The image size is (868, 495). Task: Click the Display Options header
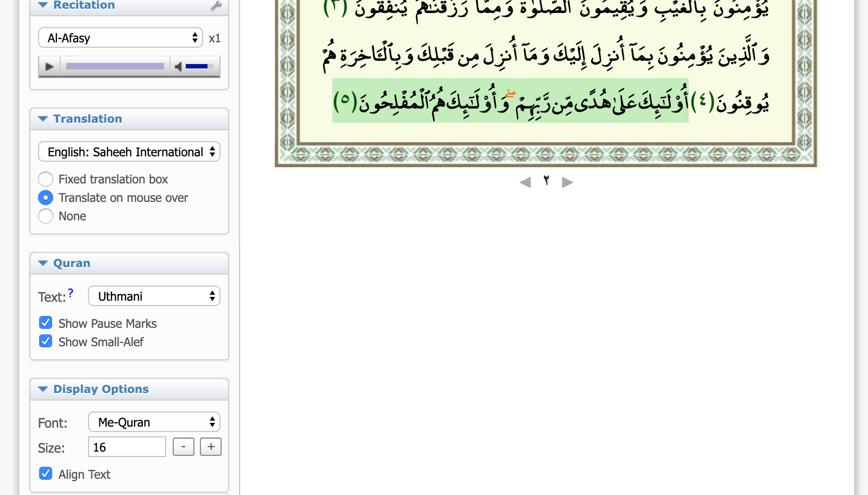101,389
